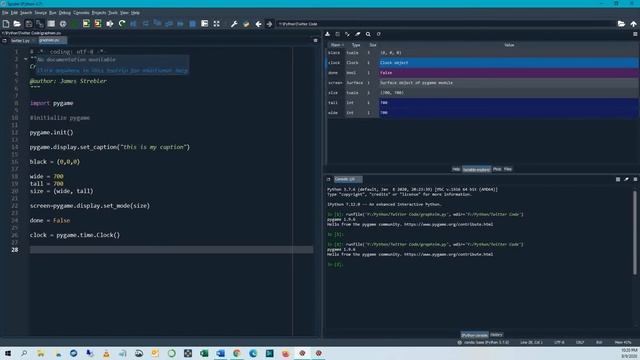This screenshot has height=360, width=640.
Task: Open a file with the folder toolbar icon
Action: click(x=17, y=24)
